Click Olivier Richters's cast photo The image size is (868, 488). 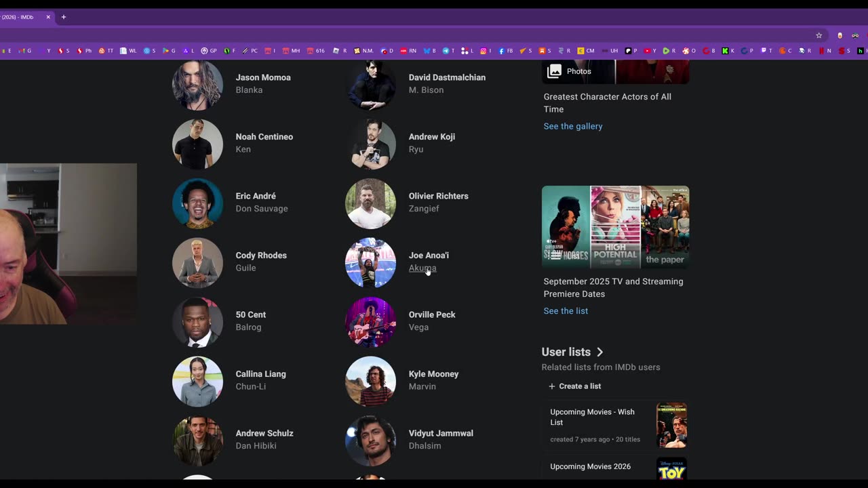tap(370, 203)
